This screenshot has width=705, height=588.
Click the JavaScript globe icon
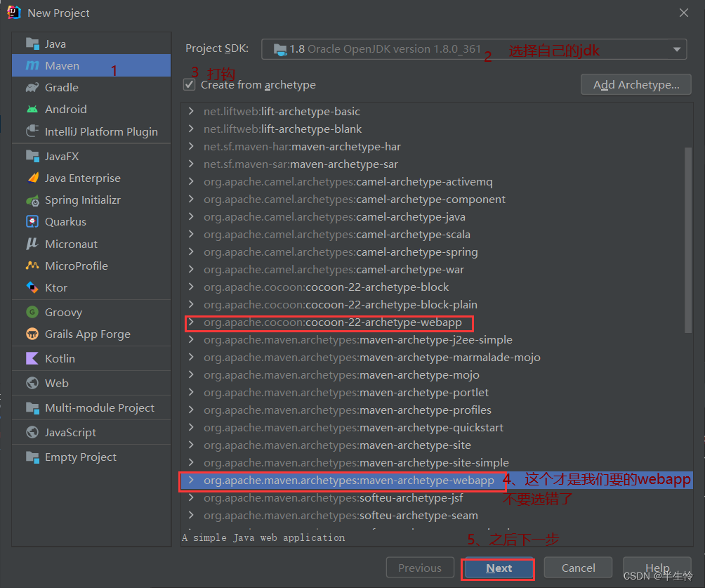(32, 432)
